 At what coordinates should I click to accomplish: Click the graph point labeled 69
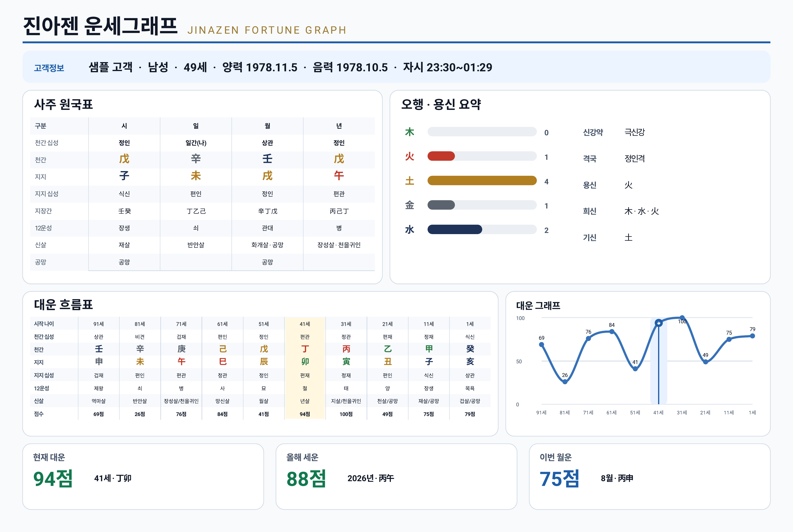click(x=542, y=344)
